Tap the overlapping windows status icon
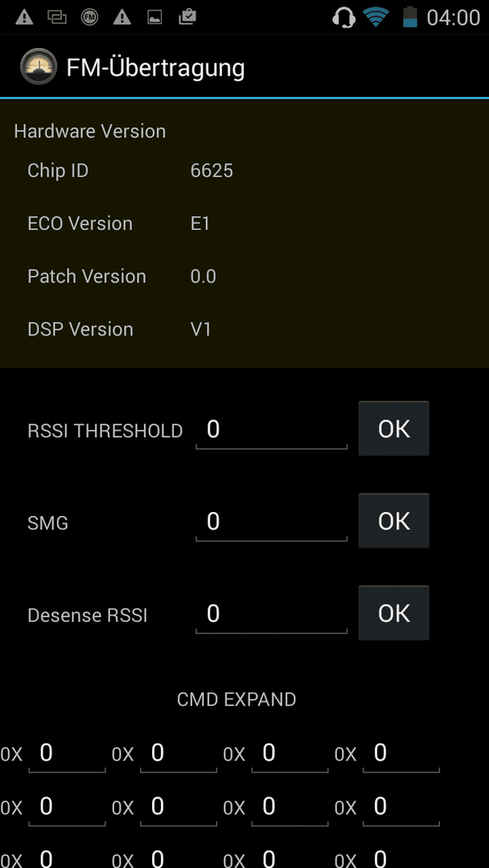This screenshot has width=489, height=868. [56, 18]
